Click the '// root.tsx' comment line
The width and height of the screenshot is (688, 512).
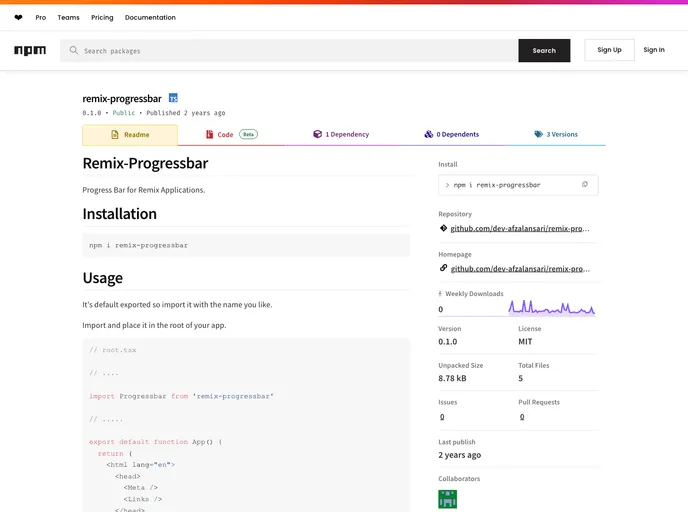click(113, 350)
